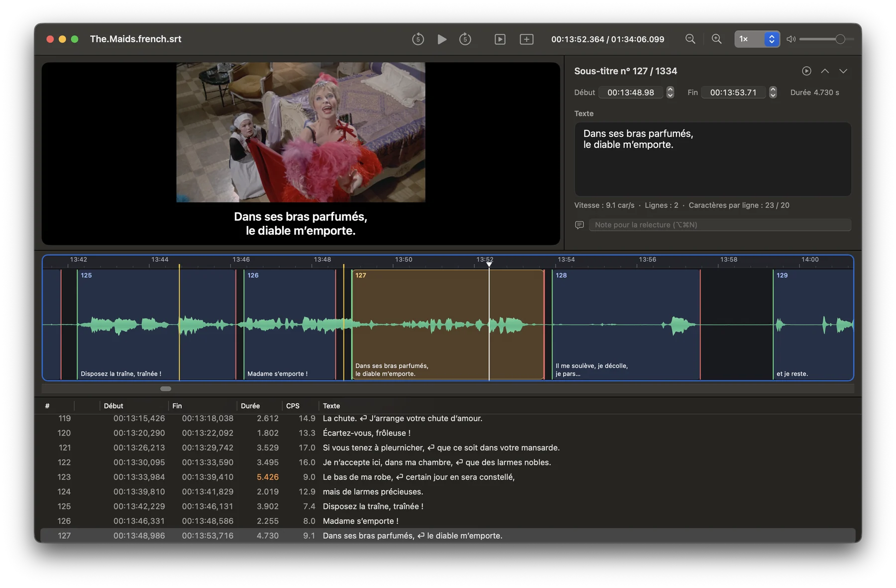Image resolution: width=896 pixels, height=588 pixels.
Task: Click the Fin timecode field
Action: point(733,93)
